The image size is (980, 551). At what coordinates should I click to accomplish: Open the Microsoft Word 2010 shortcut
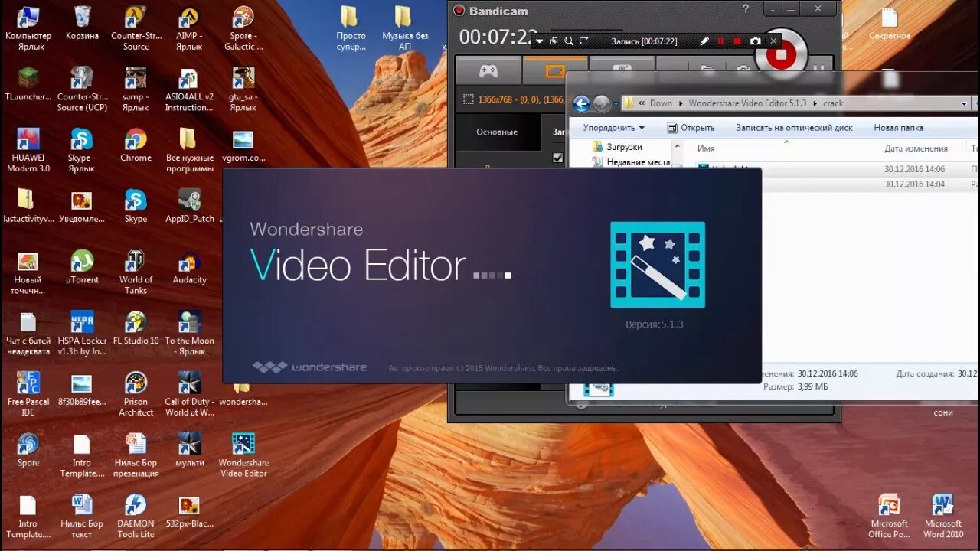pos(943,516)
